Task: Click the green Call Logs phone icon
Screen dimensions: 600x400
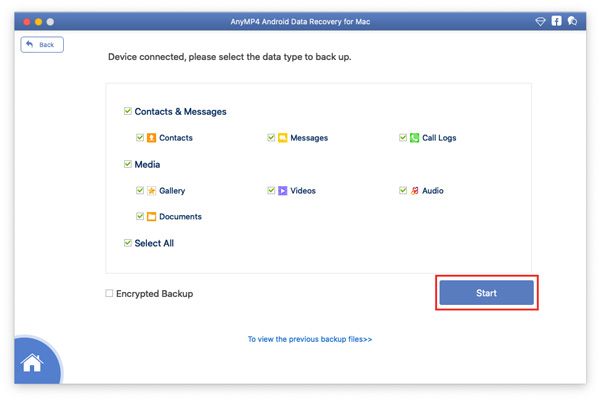Action: coord(414,138)
